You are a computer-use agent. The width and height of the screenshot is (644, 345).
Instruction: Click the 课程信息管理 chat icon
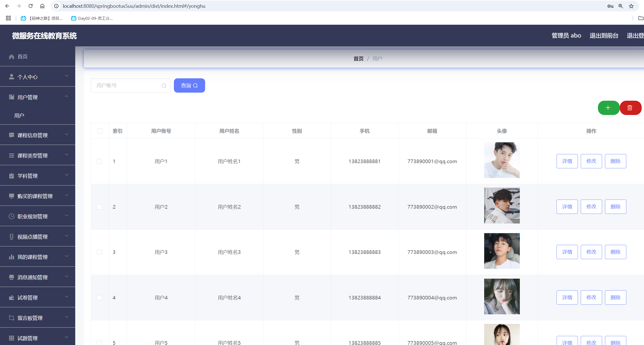[11, 135]
